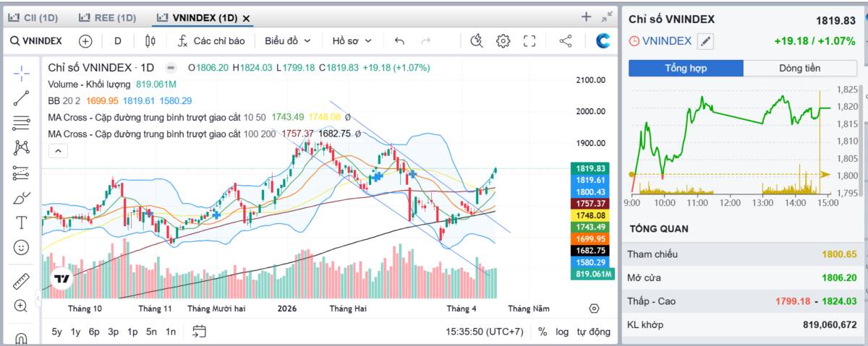This screenshot has height=346, width=868.
Task: Click the VNINDEX symbol search box
Action: tap(36, 41)
